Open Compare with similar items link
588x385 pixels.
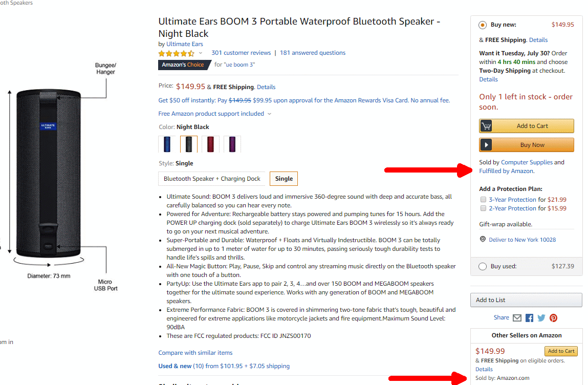point(195,353)
